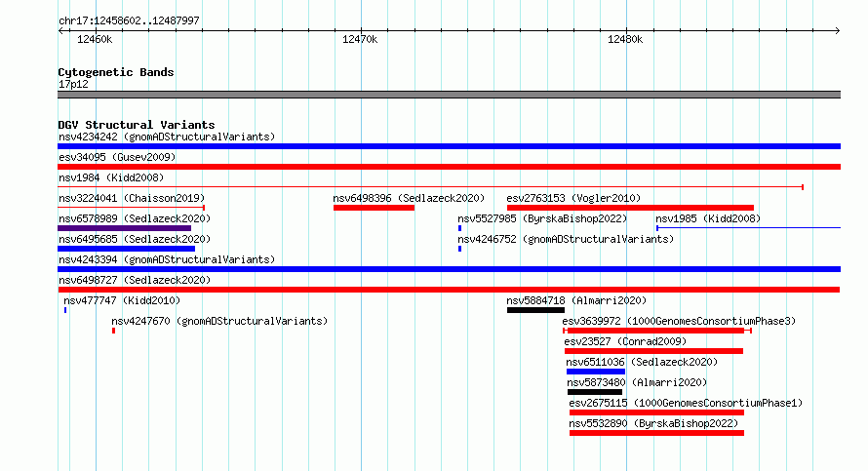
Task: Click the gray 17p12 cytogenetic band bar
Action: tap(449, 95)
